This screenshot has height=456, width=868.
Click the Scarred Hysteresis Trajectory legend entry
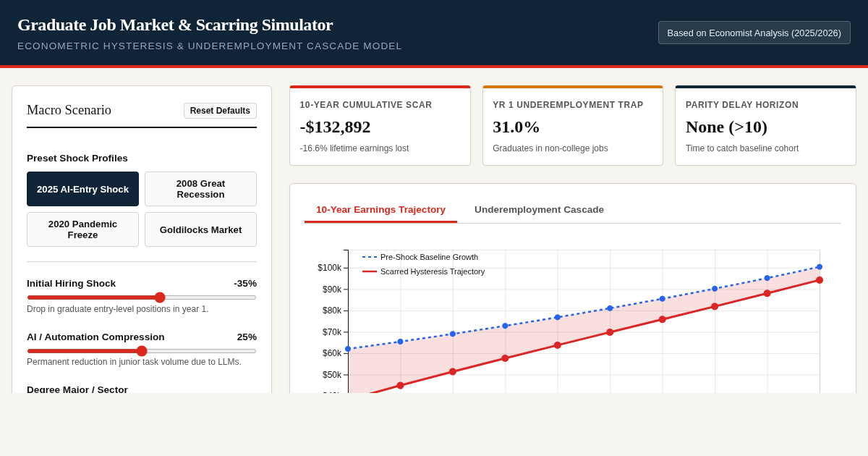[x=423, y=271]
